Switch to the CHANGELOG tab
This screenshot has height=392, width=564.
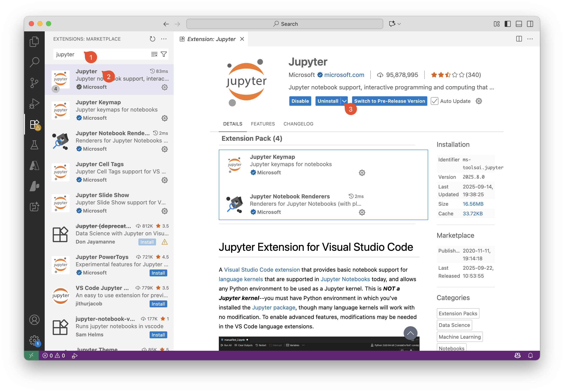(298, 124)
